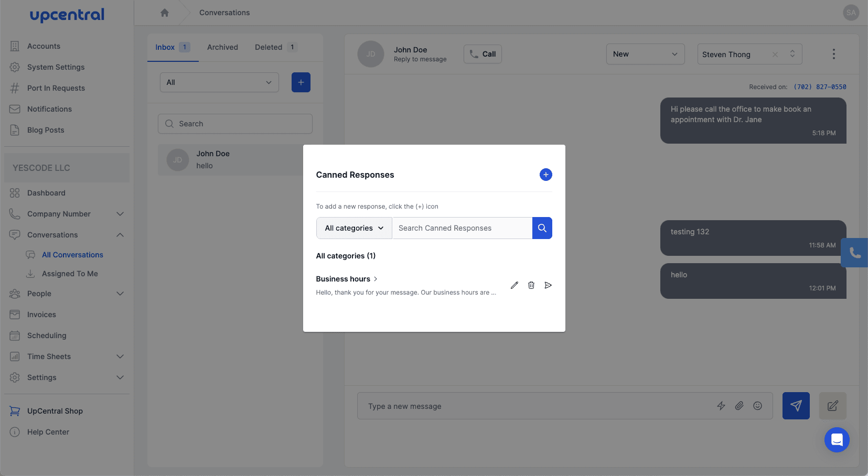Click the blue send message button
The width and height of the screenshot is (868, 476).
tap(796, 406)
